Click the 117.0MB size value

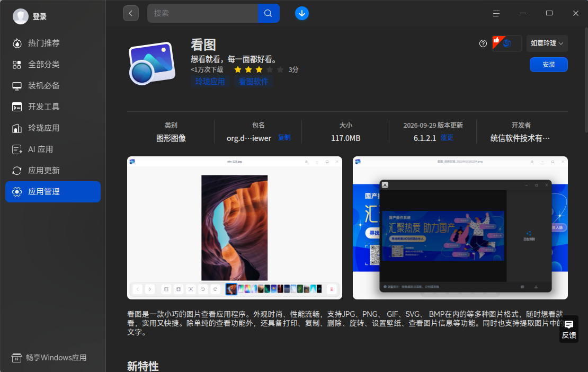point(346,138)
